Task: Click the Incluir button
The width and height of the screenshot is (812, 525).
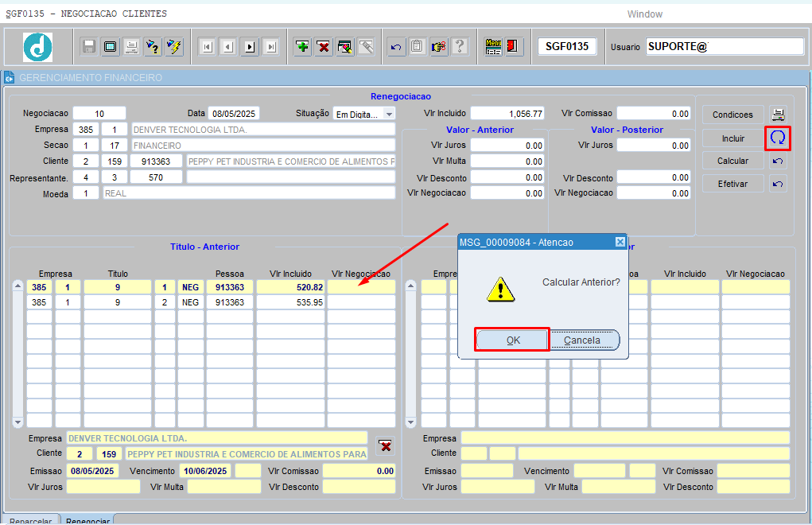Action: click(732, 138)
